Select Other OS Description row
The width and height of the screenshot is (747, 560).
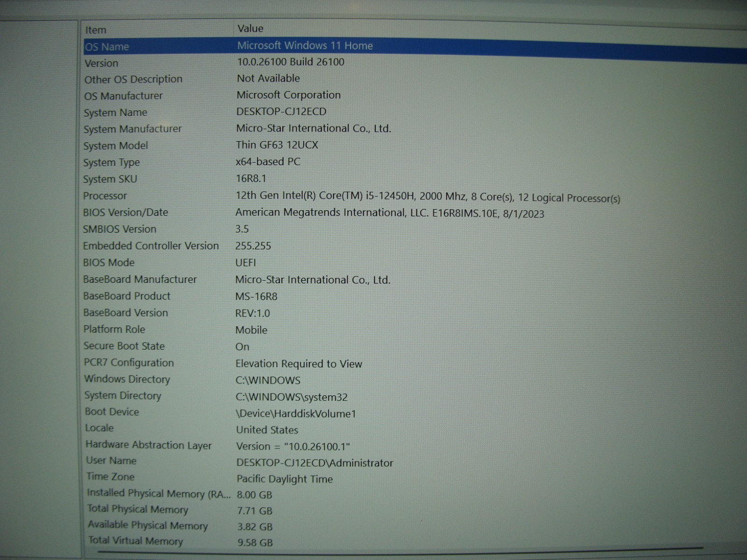133,79
